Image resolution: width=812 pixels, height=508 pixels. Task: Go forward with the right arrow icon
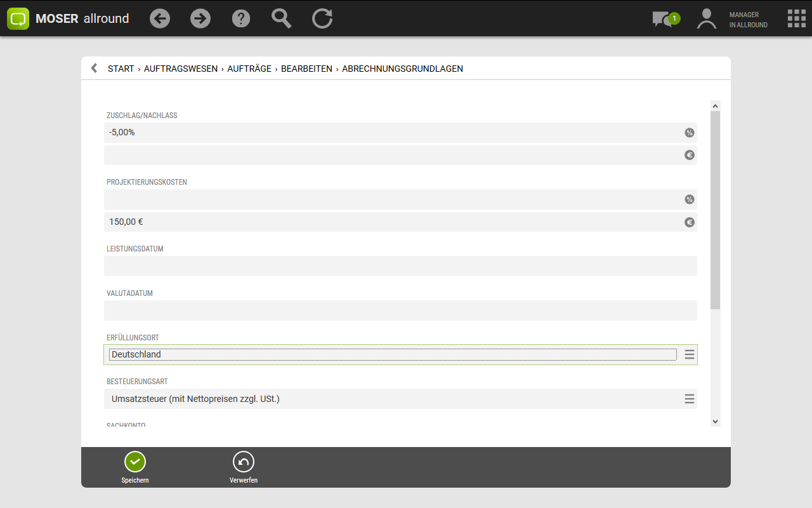click(x=200, y=18)
